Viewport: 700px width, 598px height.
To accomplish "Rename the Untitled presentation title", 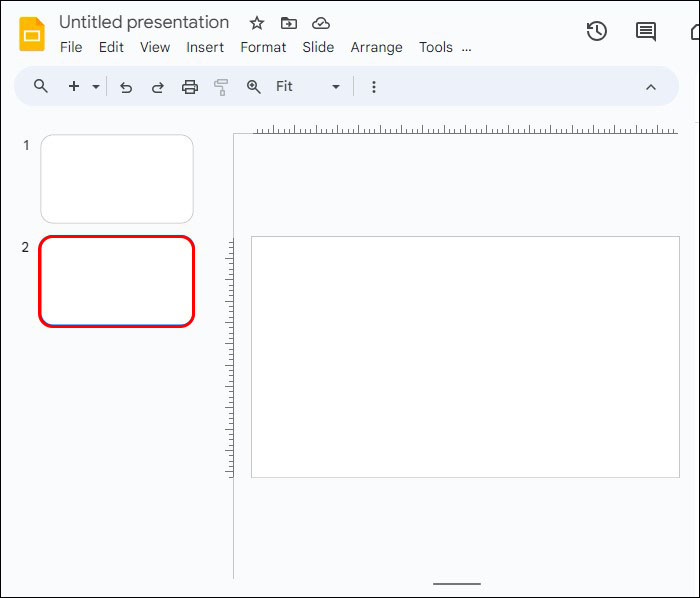I will (144, 22).
